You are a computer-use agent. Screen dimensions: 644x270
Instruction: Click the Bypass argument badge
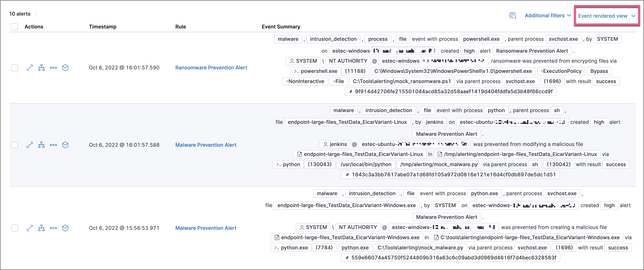(599, 71)
